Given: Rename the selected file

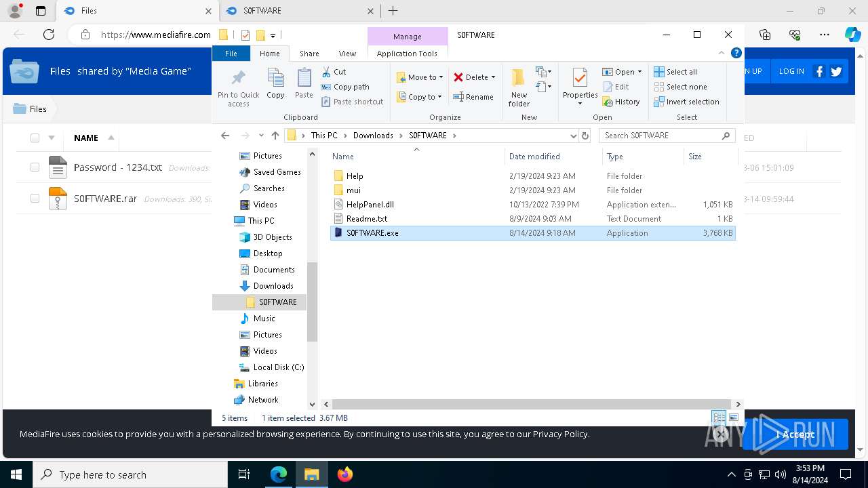Looking at the screenshot, I should [x=473, y=97].
